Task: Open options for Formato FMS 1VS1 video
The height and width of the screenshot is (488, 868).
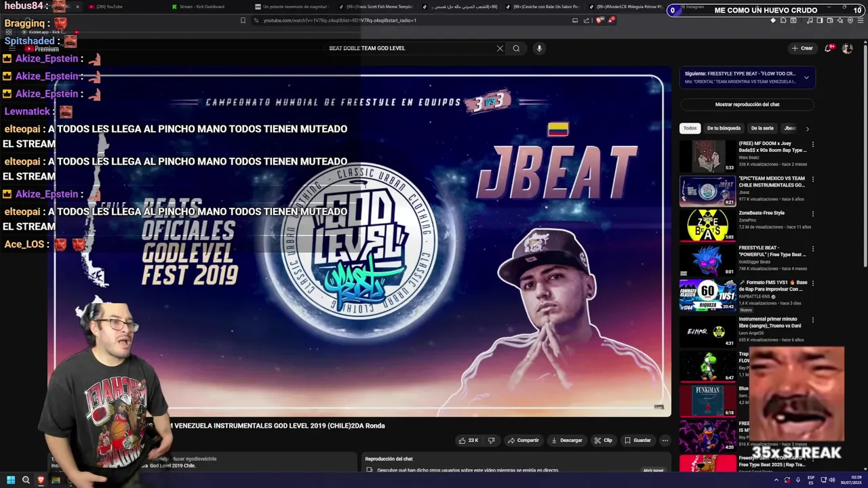Action: coord(812,283)
